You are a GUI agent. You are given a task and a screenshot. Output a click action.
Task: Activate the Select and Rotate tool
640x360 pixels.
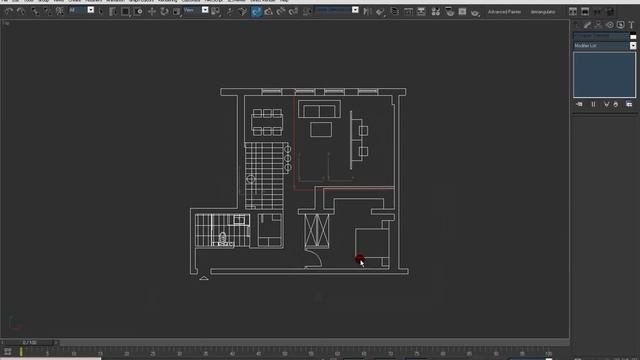tap(164, 12)
